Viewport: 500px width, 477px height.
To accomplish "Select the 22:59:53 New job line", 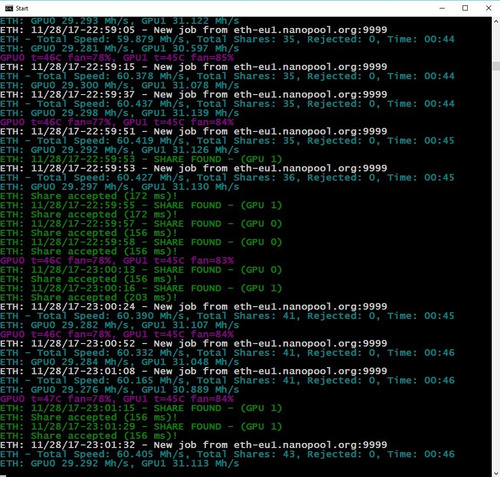I will click(194, 168).
